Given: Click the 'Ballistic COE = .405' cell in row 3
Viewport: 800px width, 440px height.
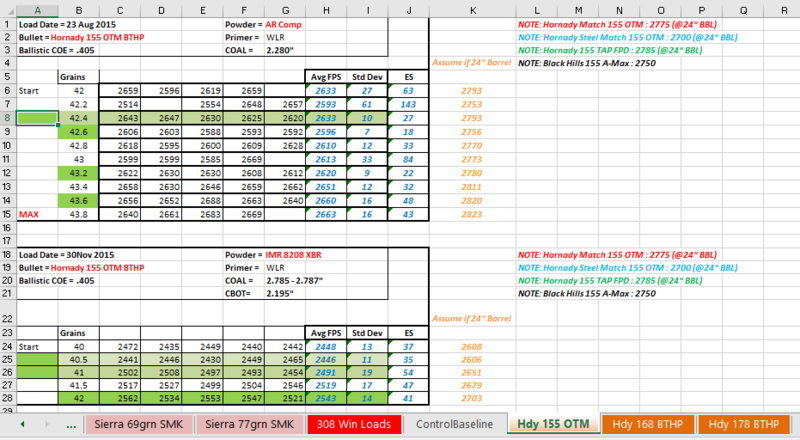Looking at the screenshot, I should (57, 50).
